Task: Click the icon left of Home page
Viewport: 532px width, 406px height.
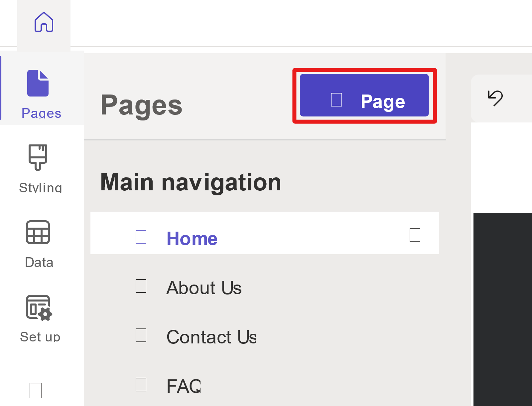Action: pyautogui.click(x=141, y=237)
